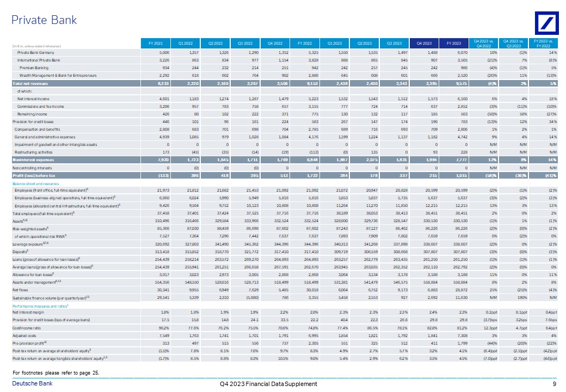Viewport: 566px width, 392px height.
Task: Select the 'Restructuring activities' row label
Action: [x=34, y=152]
